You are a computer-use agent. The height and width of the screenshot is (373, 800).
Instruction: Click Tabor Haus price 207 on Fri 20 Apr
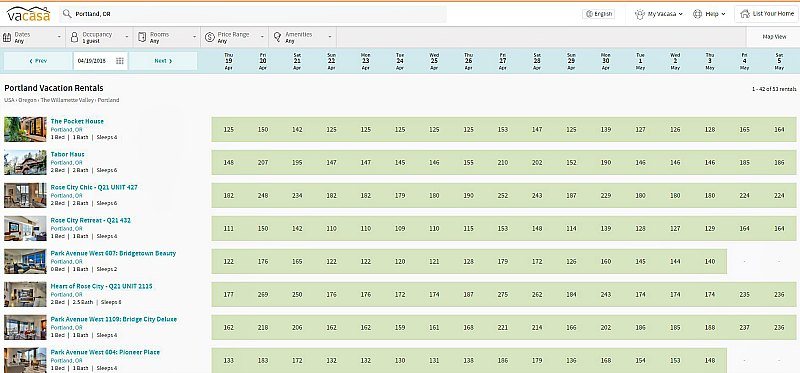point(263,162)
